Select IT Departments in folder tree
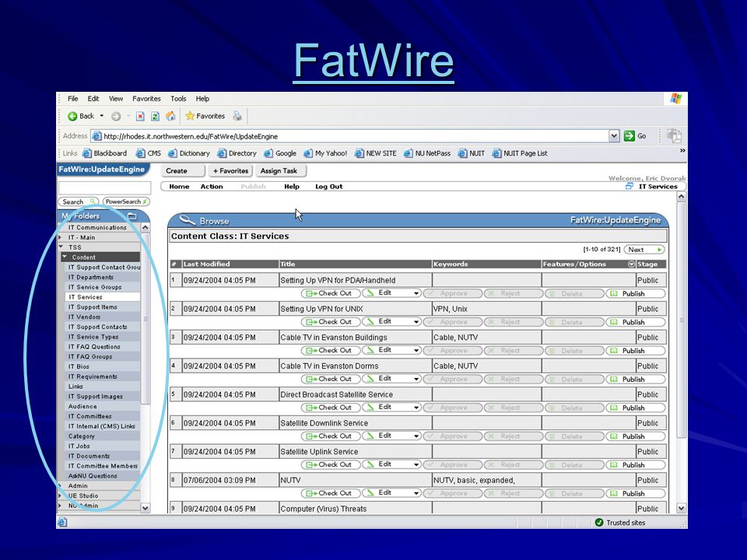 point(91,277)
